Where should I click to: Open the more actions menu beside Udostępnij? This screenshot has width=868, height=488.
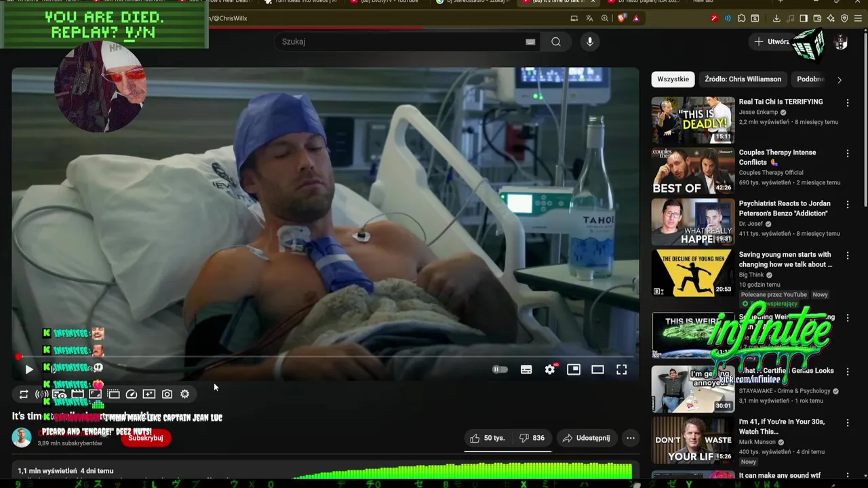point(631,438)
